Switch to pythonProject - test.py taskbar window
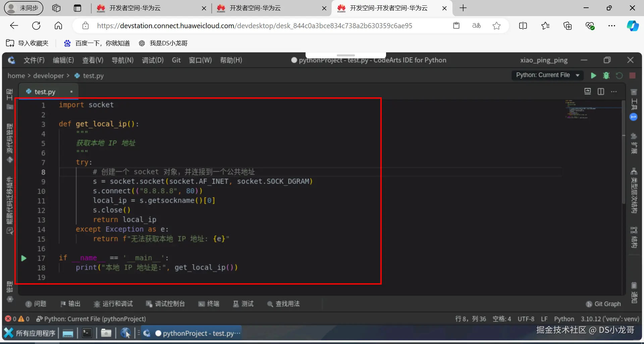 (191, 333)
